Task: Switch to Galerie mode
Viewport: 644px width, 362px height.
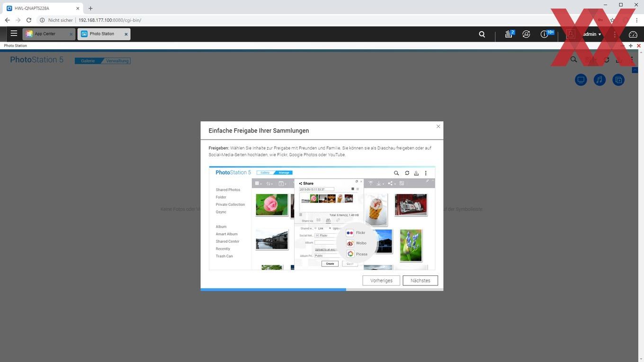Action: coord(88,61)
